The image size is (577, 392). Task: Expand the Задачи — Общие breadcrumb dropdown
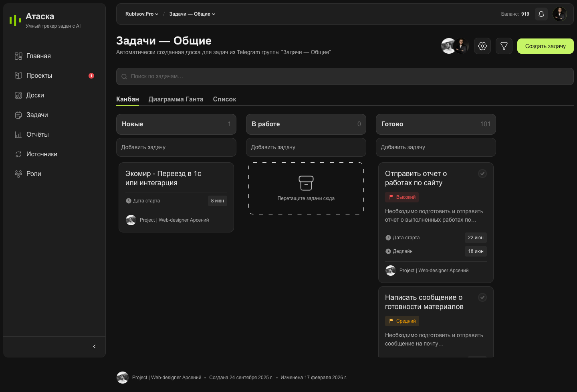point(192,14)
